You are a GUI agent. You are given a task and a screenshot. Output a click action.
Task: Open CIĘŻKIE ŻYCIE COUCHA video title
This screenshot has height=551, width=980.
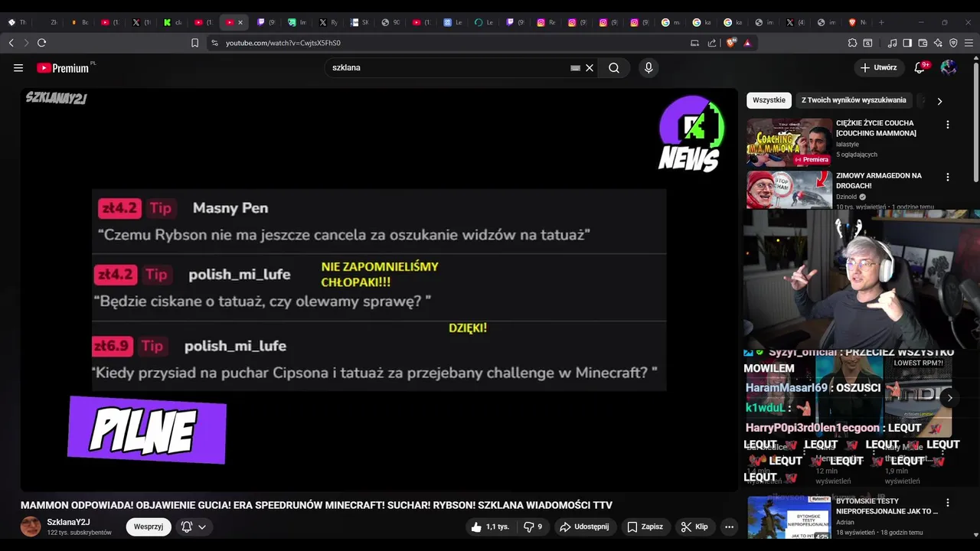coord(876,128)
